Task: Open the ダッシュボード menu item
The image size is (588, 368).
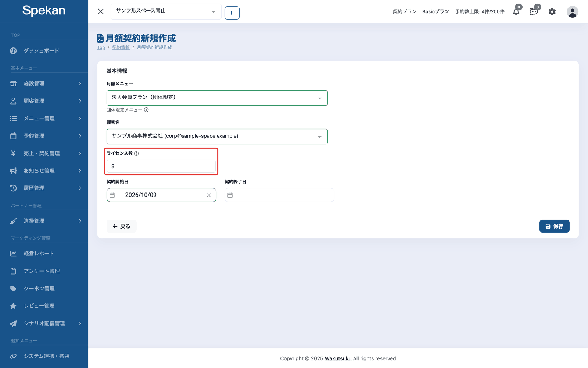Action: 44,51
